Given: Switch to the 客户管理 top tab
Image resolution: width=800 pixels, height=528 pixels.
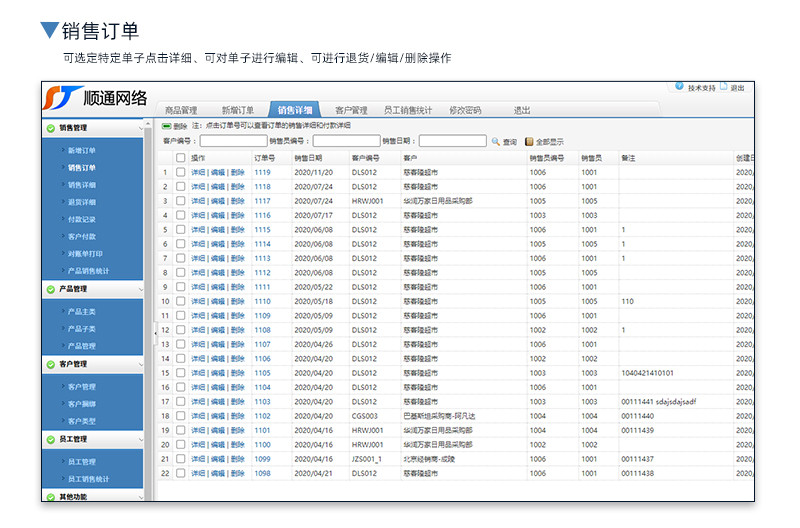Looking at the screenshot, I should coord(351,110).
